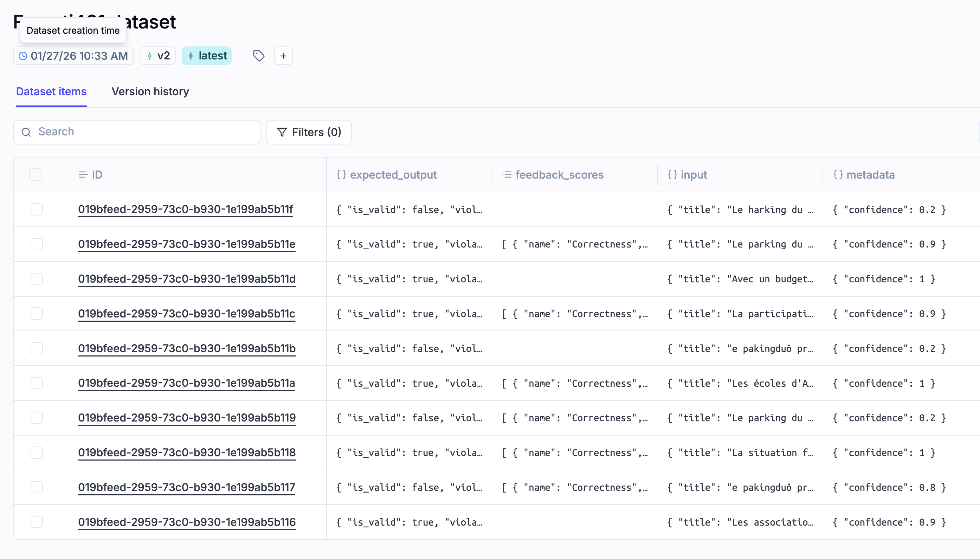This screenshot has width=980, height=559.
Task: Click the tag icon next to version badges
Action: tap(259, 56)
